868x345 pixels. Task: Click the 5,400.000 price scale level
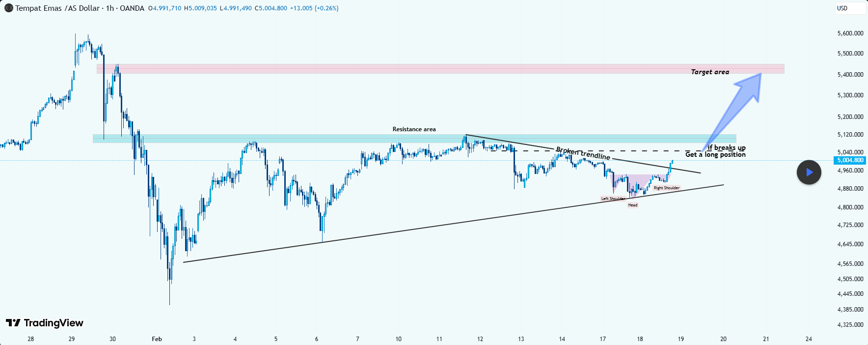[x=850, y=75]
